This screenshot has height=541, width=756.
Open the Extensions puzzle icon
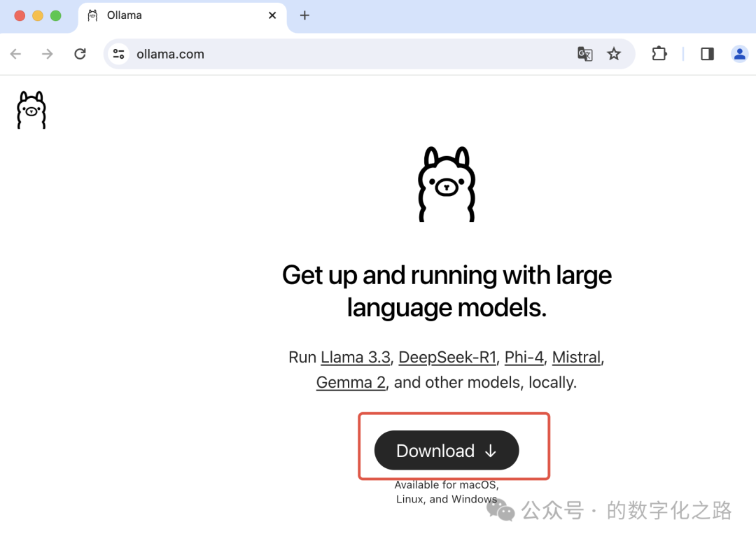(x=659, y=54)
